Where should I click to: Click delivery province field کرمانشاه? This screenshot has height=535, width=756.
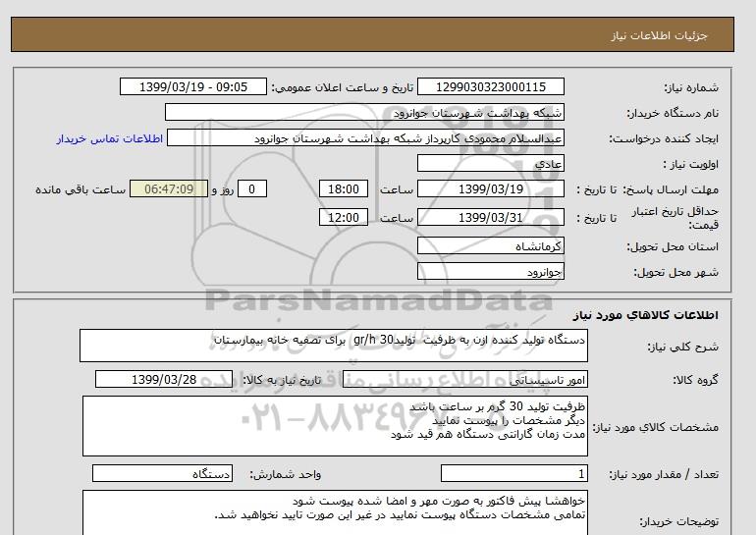point(490,245)
